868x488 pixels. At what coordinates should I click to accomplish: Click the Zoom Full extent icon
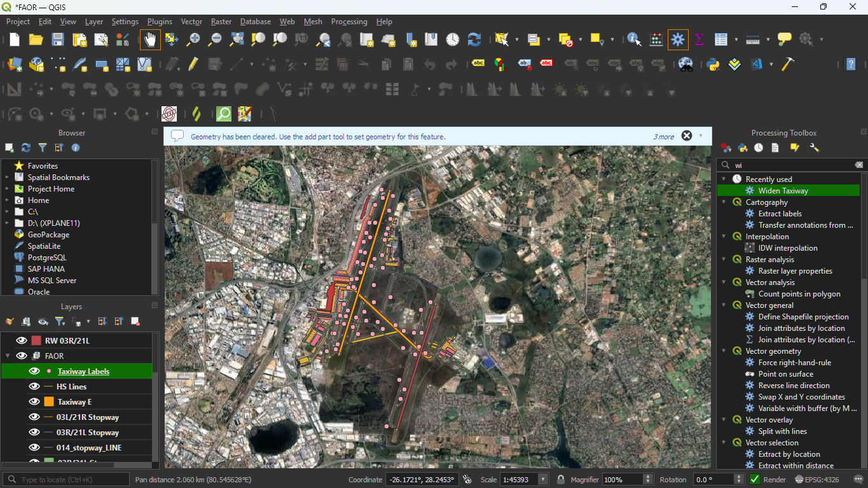237,39
